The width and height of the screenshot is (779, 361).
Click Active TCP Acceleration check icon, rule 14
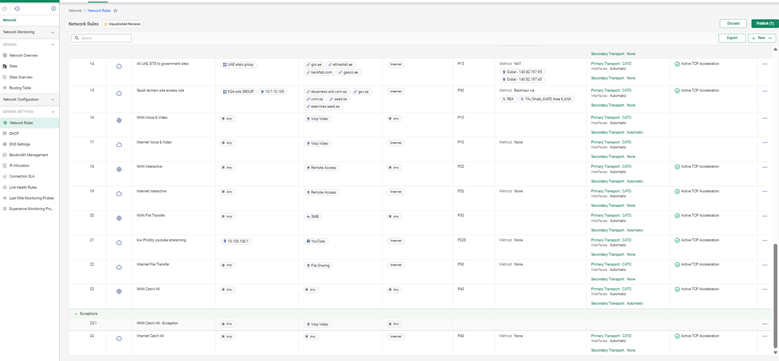(677, 64)
